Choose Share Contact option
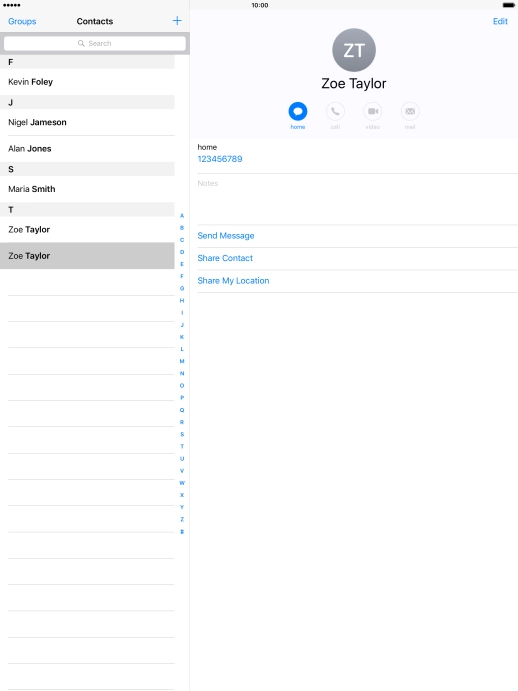The width and height of the screenshot is (518, 691). (225, 258)
